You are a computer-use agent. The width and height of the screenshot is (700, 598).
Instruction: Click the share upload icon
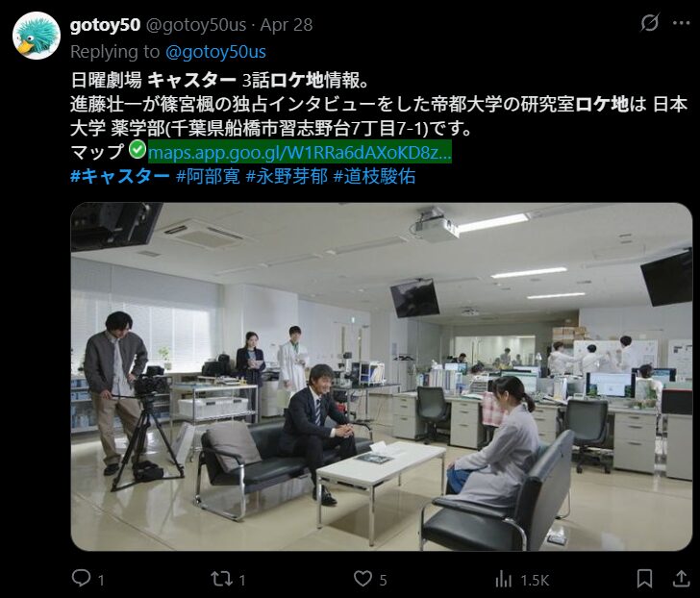click(x=681, y=579)
